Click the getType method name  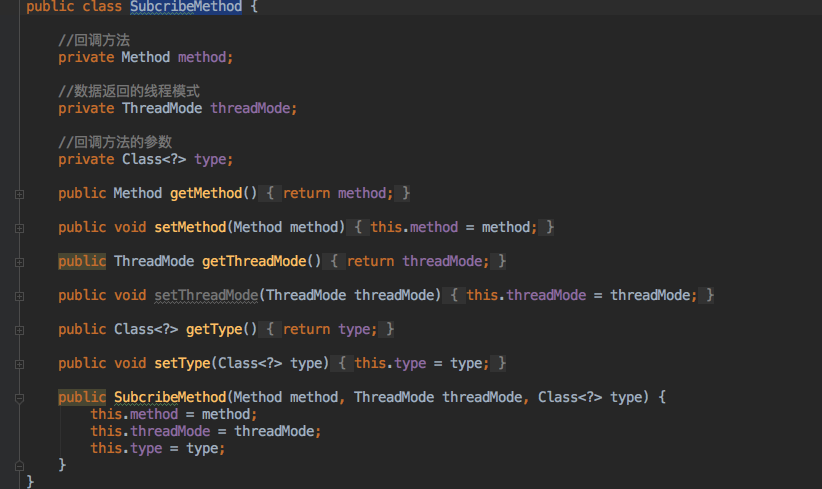[214, 329]
